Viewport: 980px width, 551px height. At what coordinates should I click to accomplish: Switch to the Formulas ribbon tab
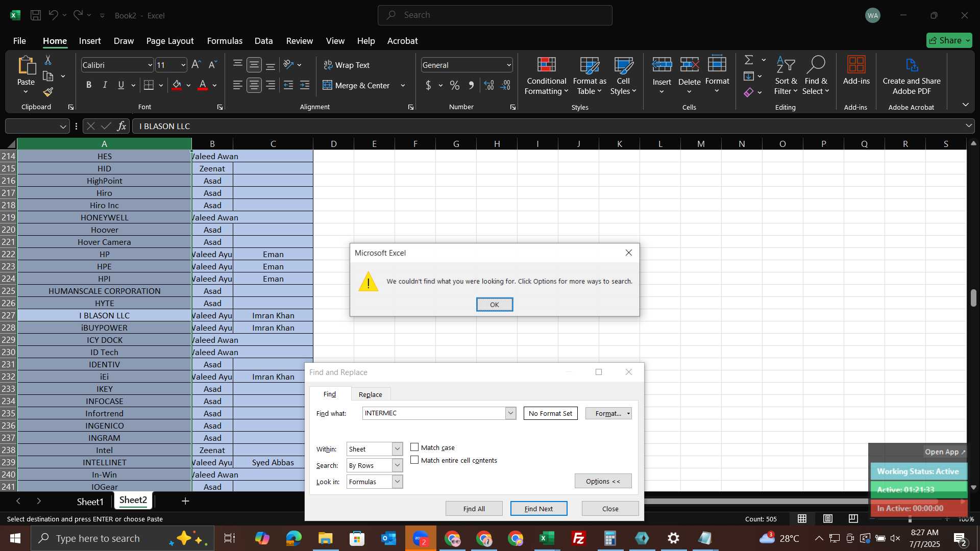[225, 41]
